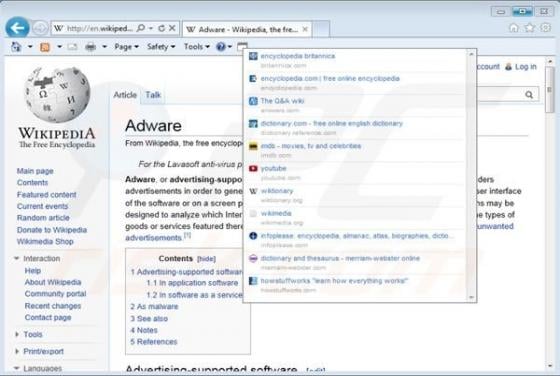Click the Read mail icon

coord(72,47)
